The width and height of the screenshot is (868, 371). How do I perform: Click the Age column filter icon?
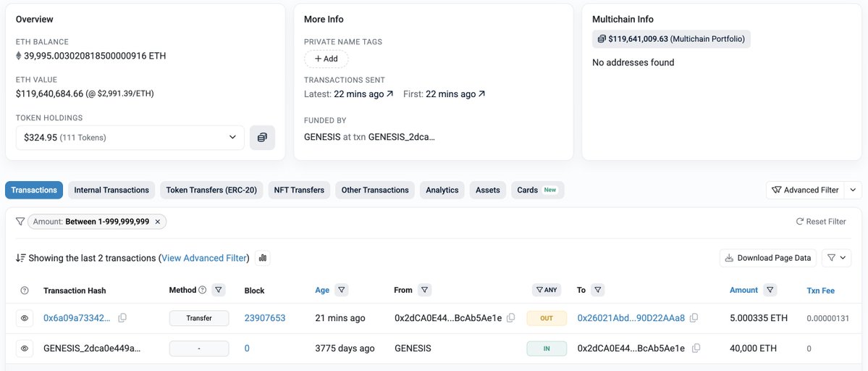tap(342, 291)
